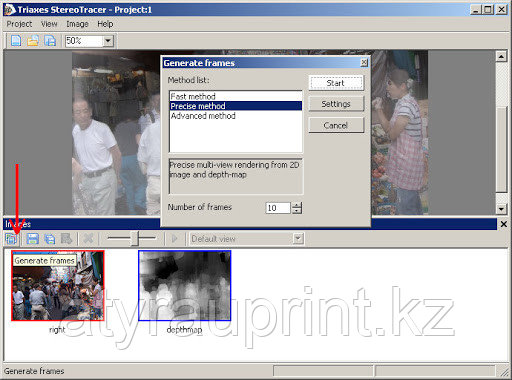The height and width of the screenshot is (380, 512).
Task: Click the Number of frames field
Action: click(x=278, y=208)
